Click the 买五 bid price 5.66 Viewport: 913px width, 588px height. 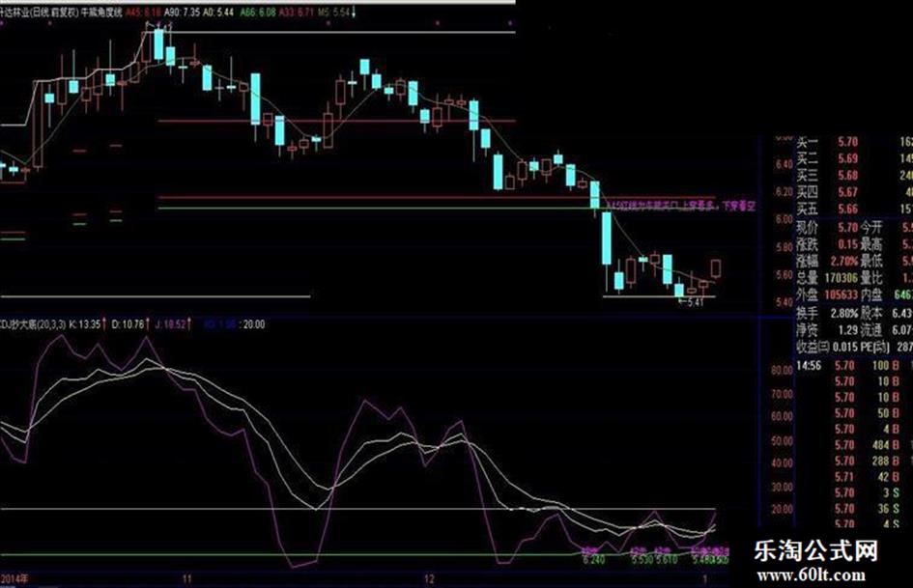pyautogui.click(x=847, y=209)
